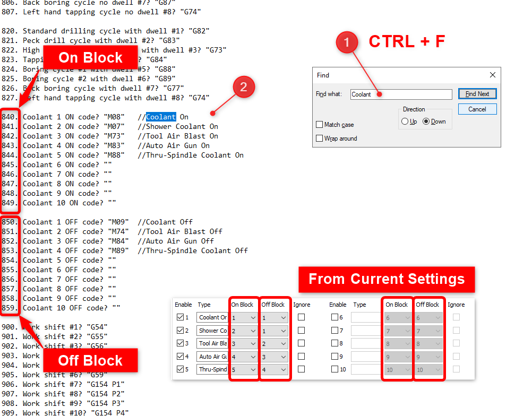The height and width of the screenshot is (416, 532).
Task: Toggle Enable checkbox for coolant 5
Action: point(180,369)
